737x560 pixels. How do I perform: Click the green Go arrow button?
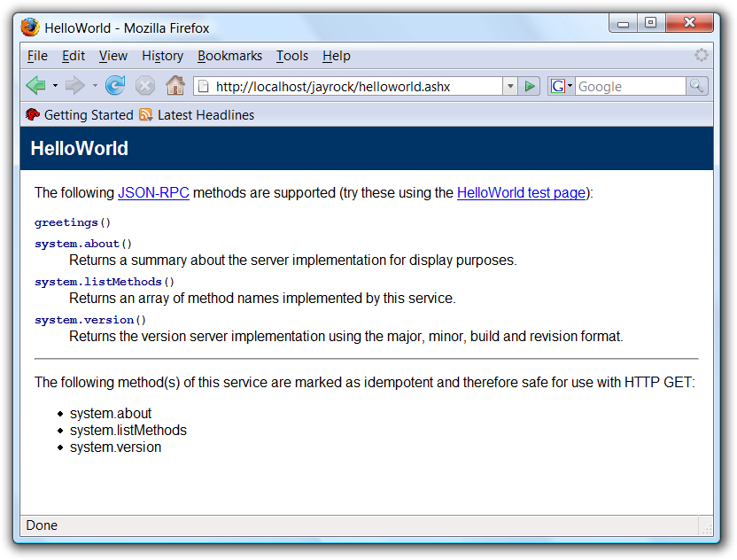[x=529, y=87]
